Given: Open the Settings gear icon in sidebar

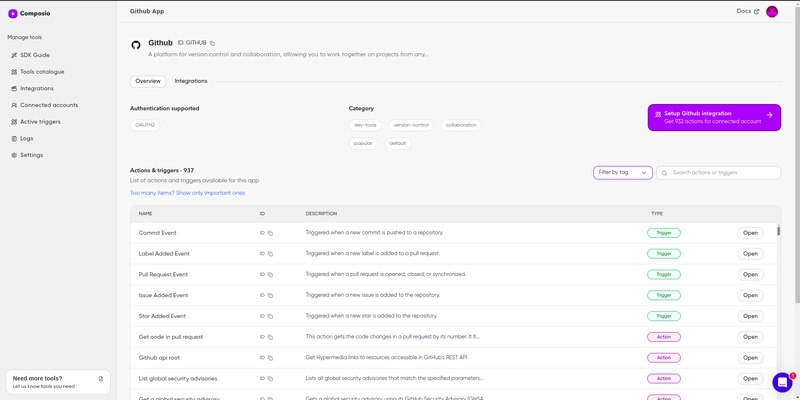Looking at the screenshot, I should click(14, 155).
